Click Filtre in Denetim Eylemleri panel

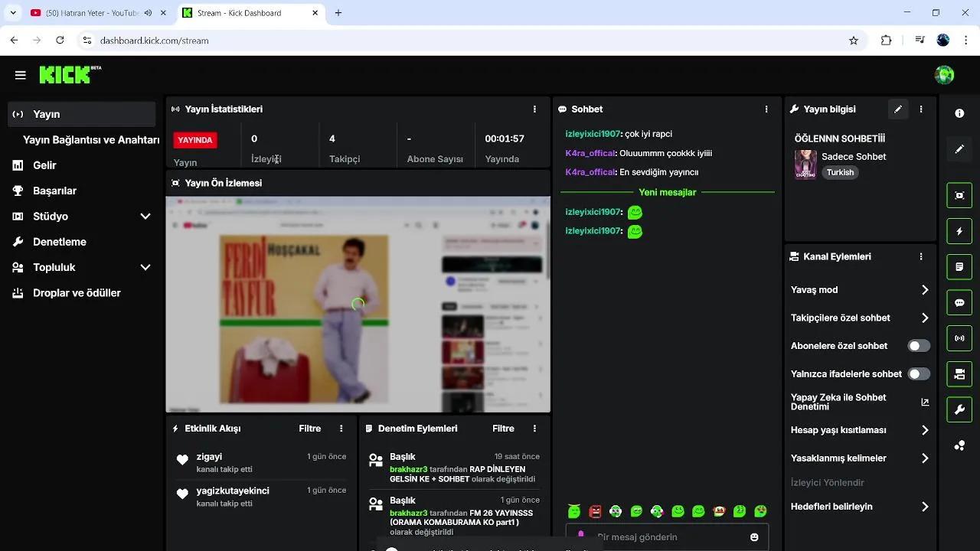tap(503, 429)
